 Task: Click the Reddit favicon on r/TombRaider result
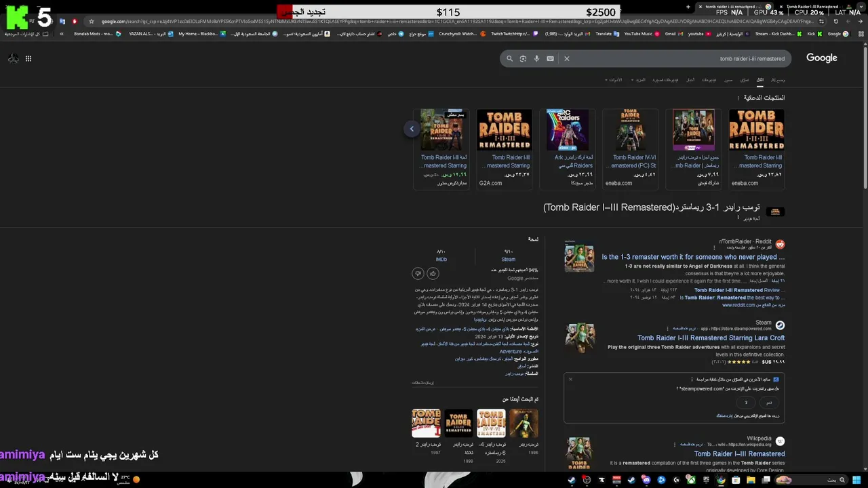pyautogui.click(x=780, y=245)
